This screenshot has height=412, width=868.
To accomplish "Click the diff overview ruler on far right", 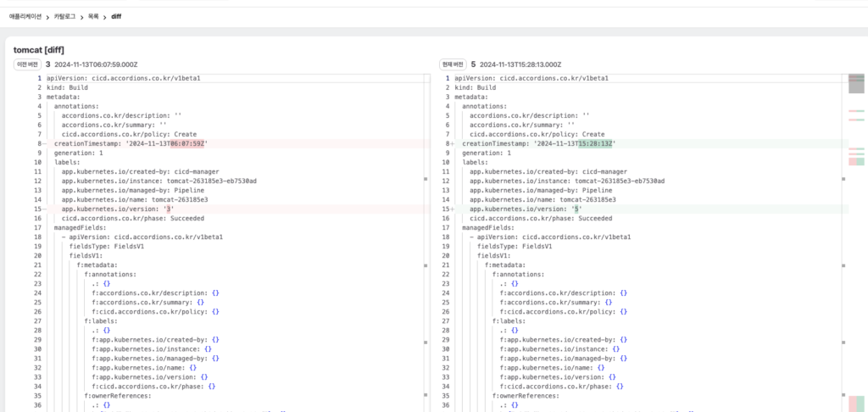I will (856, 242).
